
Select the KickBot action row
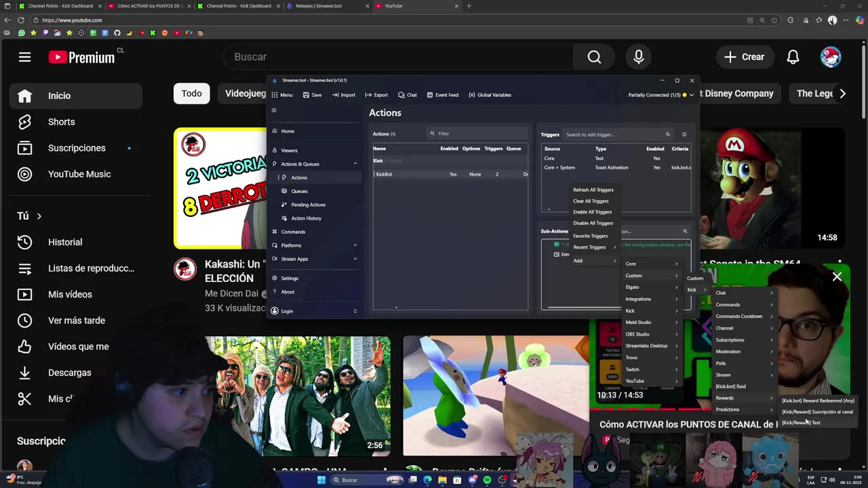pos(450,174)
